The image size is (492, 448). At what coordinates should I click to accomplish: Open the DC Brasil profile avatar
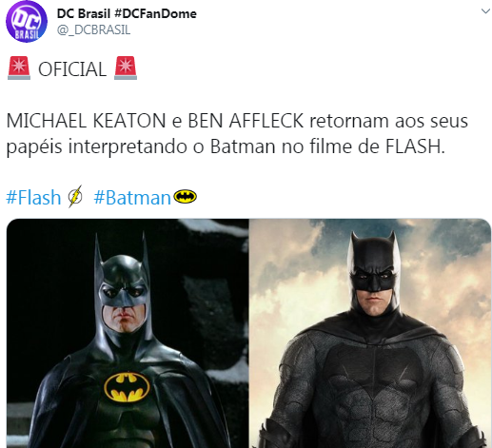coord(27,22)
